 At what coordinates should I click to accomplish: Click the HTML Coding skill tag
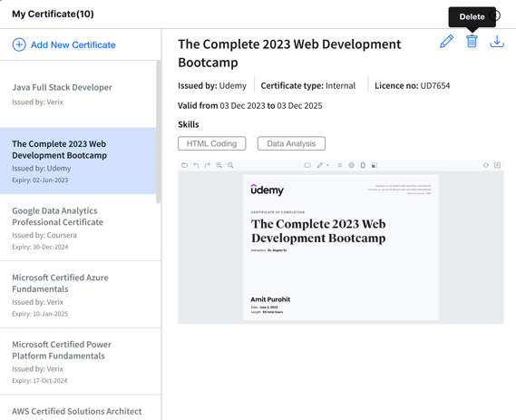coord(212,143)
